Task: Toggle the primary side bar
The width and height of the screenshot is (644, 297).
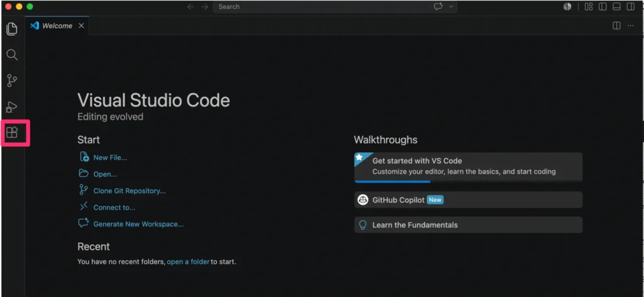Action: tap(602, 6)
